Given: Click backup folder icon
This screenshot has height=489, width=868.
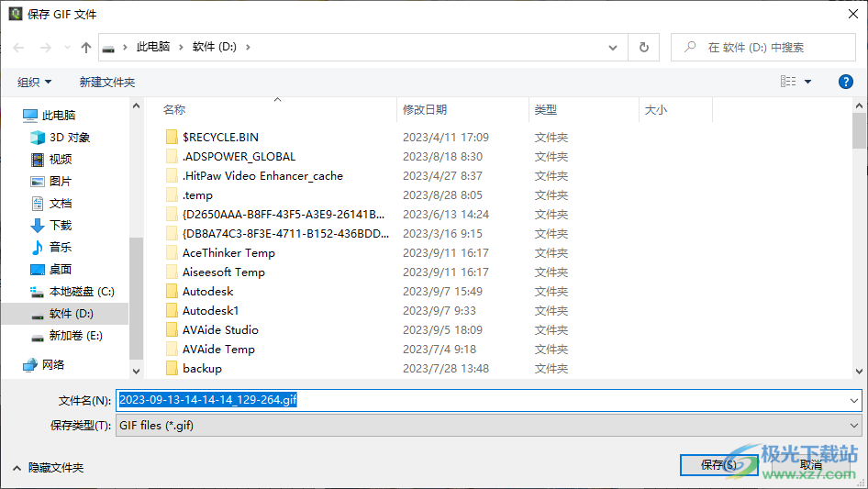Looking at the screenshot, I should tap(172, 368).
